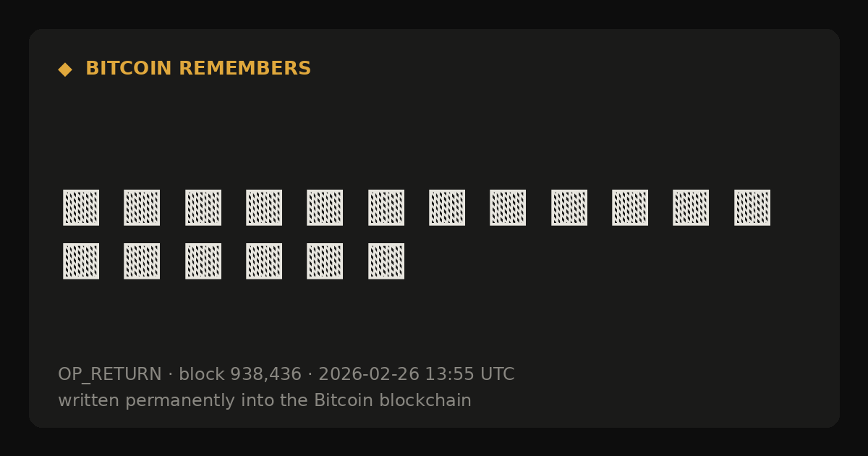Select the last glyph box in the bottom row
The width and height of the screenshot is (868, 456).
click(386, 261)
